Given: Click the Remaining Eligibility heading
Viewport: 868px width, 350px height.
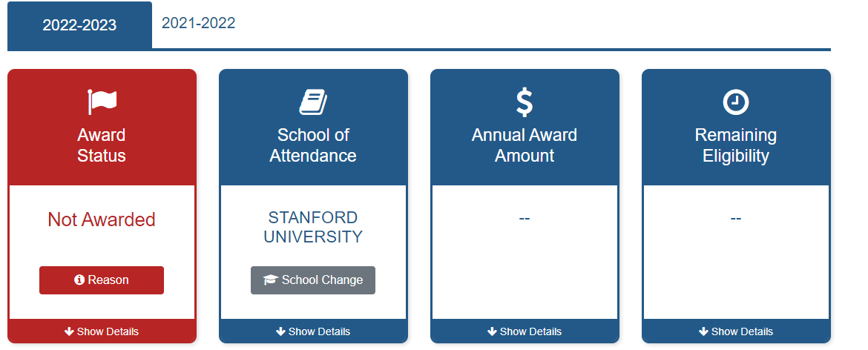Looking at the screenshot, I should click(x=736, y=145).
